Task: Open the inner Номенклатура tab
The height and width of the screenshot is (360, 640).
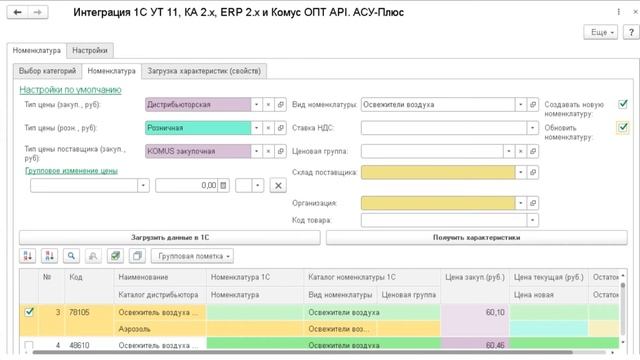Action: (x=111, y=71)
